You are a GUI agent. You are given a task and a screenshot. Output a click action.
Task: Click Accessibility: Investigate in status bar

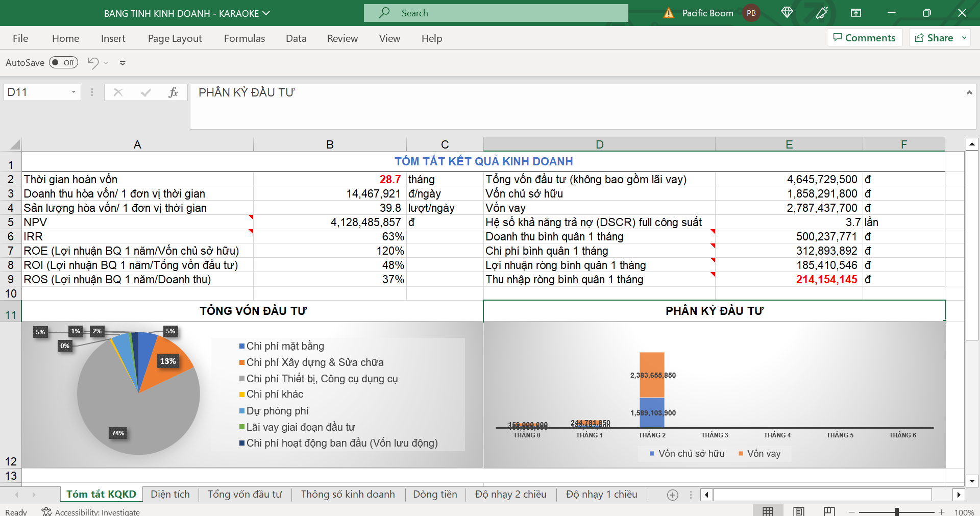pos(91,512)
